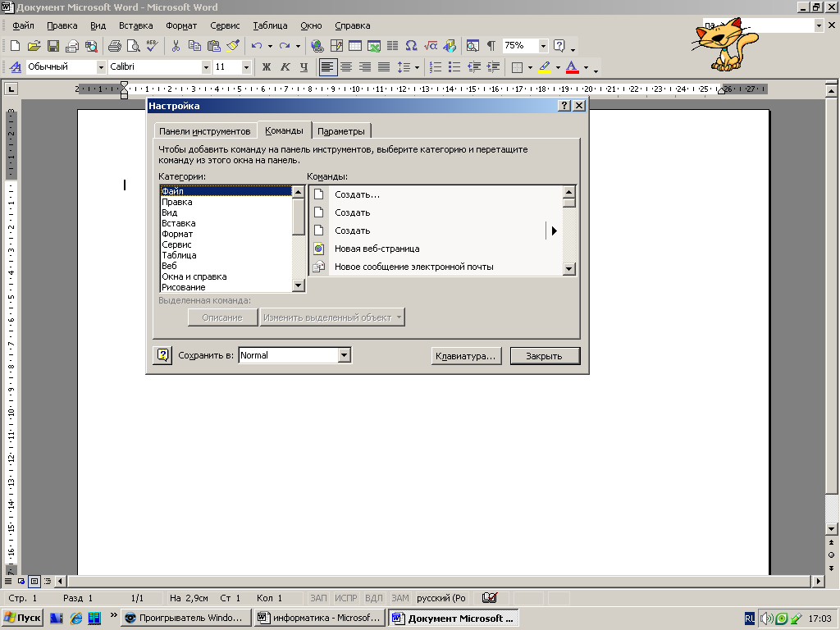Toggle bold Ж formatting
The height and width of the screenshot is (630, 840).
click(x=267, y=67)
